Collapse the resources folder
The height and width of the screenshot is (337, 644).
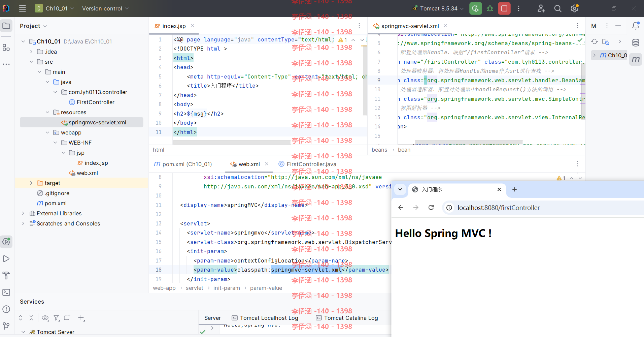pyautogui.click(x=47, y=112)
